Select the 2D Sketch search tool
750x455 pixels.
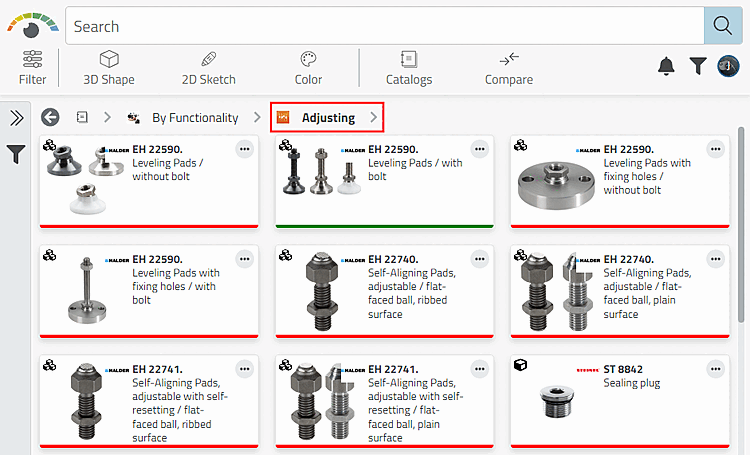tap(208, 67)
